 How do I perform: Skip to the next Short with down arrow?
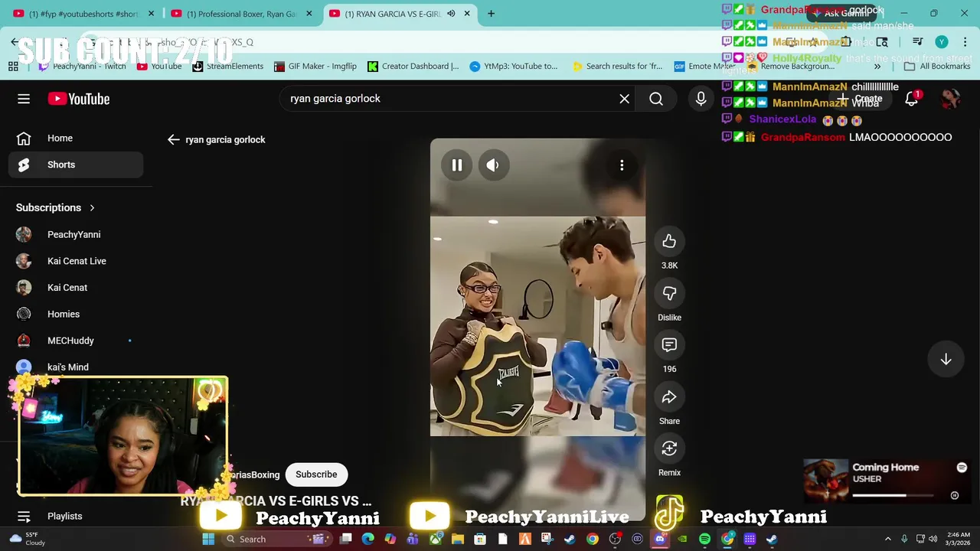point(946,360)
